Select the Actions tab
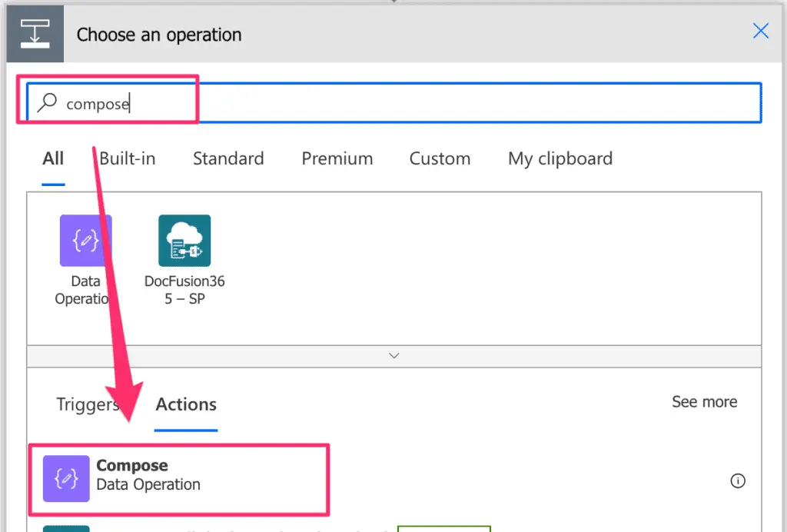Viewport: 787px width, 532px height. click(x=185, y=404)
